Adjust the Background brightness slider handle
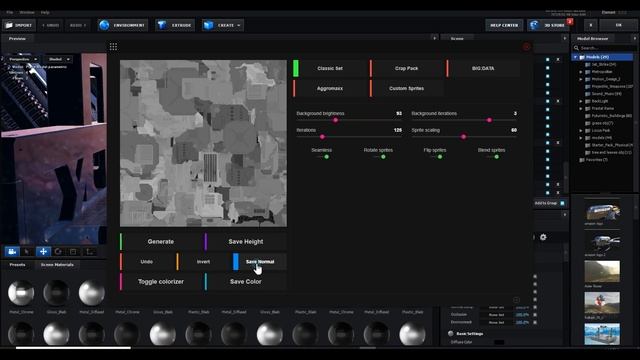 point(336,120)
